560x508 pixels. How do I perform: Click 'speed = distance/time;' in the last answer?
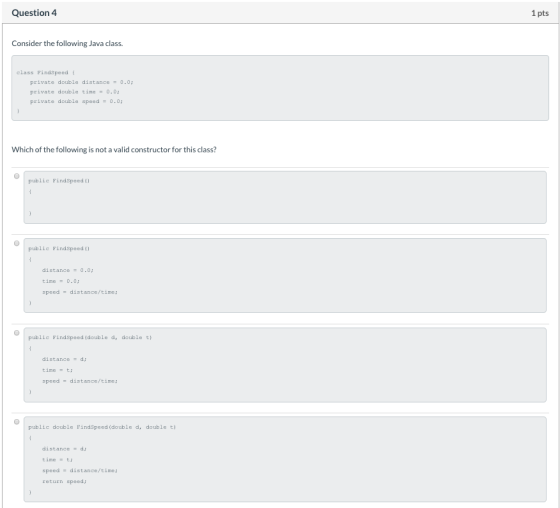pos(80,470)
